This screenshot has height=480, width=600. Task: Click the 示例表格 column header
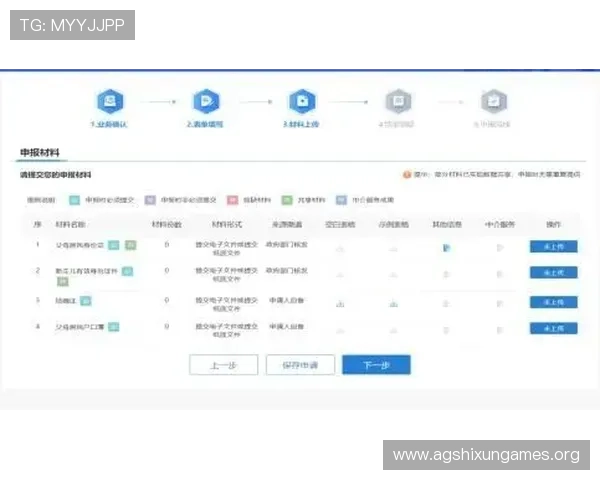tap(393, 224)
